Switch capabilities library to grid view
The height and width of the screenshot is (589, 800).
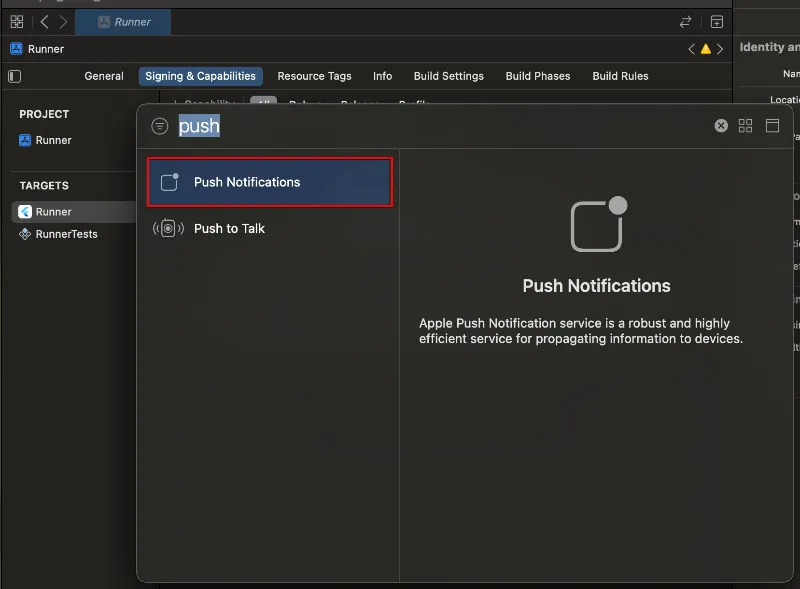click(745, 126)
